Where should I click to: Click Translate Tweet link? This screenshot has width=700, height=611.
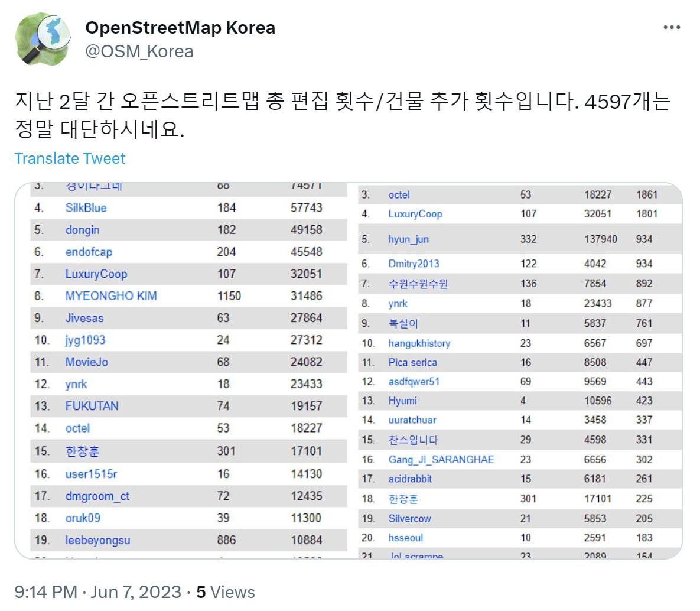click(70, 158)
